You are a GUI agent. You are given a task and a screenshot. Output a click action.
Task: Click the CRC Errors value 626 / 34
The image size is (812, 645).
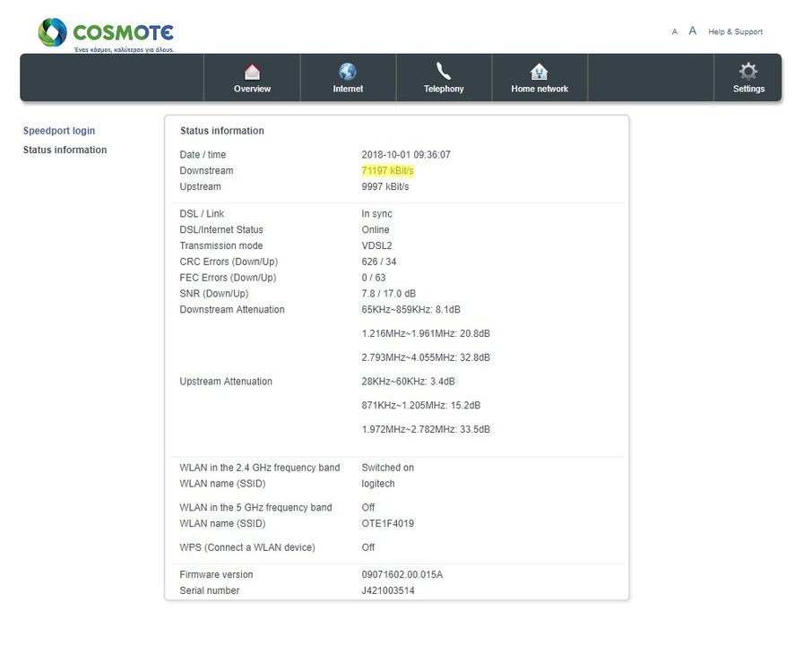(x=379, y=262)
